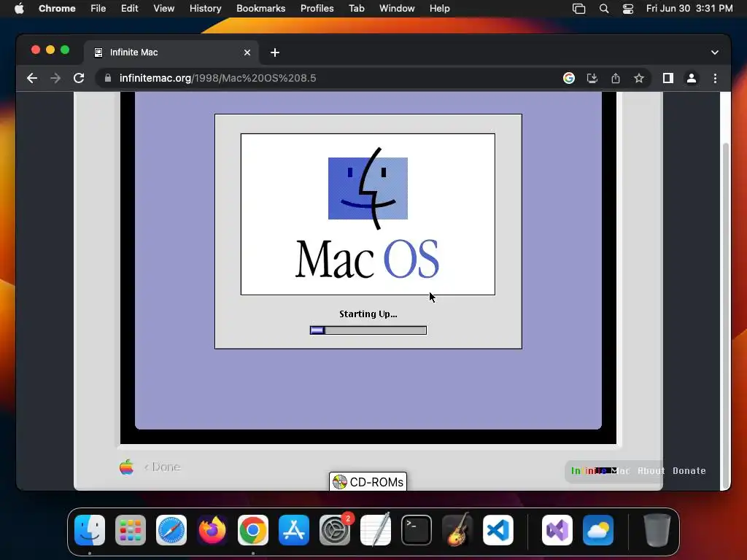Open TextEdit from the Dock
This screenshot has width=747, height=560.
point(376,530)
